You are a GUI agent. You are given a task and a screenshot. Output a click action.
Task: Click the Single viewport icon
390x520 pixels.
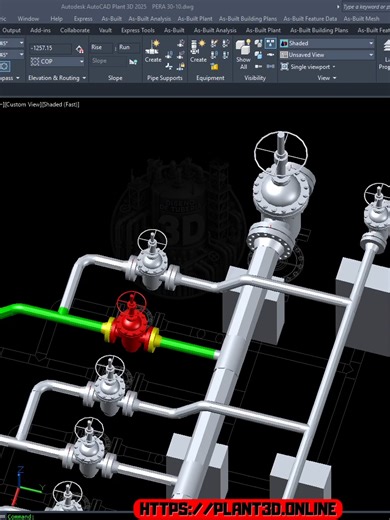pos(284,67)
